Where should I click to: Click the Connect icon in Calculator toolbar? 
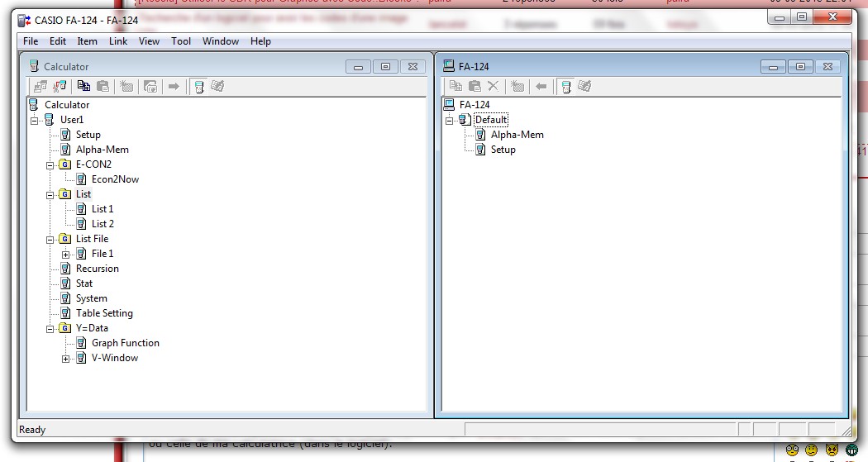coord(41,86)
